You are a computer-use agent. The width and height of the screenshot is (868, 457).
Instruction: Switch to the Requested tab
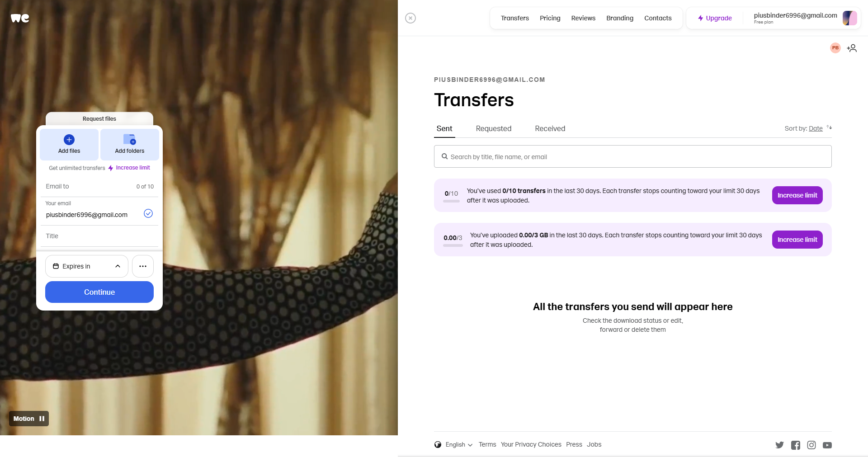point(494,128)
